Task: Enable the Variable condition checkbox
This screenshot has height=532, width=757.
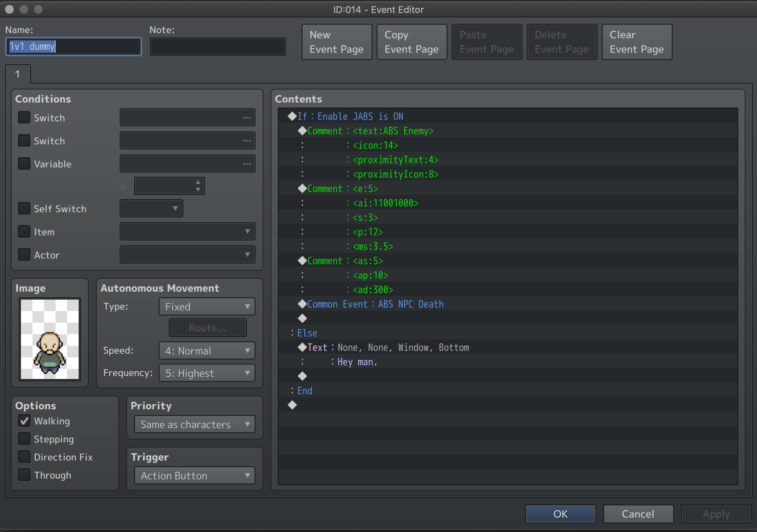Action: 24,163
